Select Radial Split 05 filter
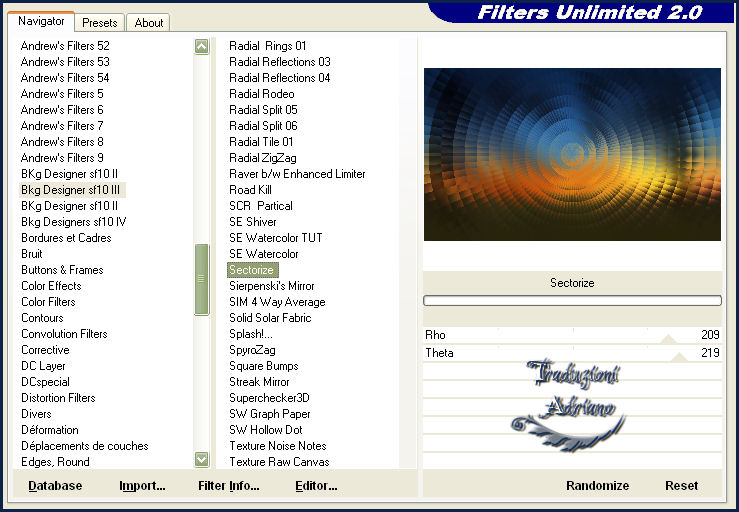This screenshot has height=512, width=739. coord(263,110)
